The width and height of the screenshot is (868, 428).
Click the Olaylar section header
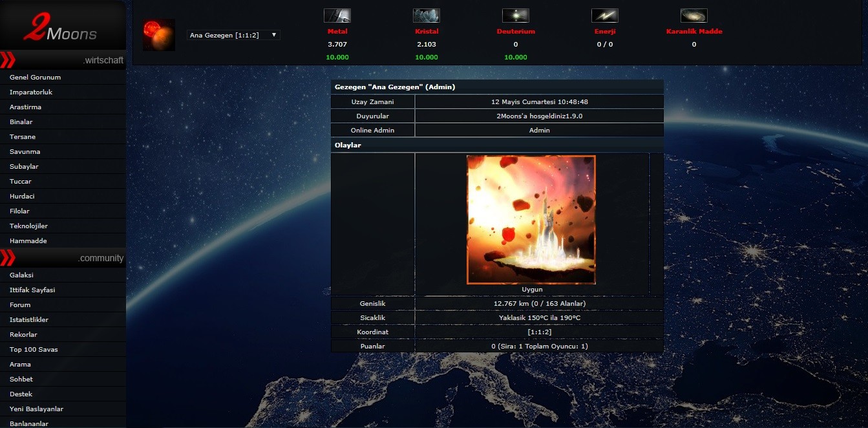(497, 145)
